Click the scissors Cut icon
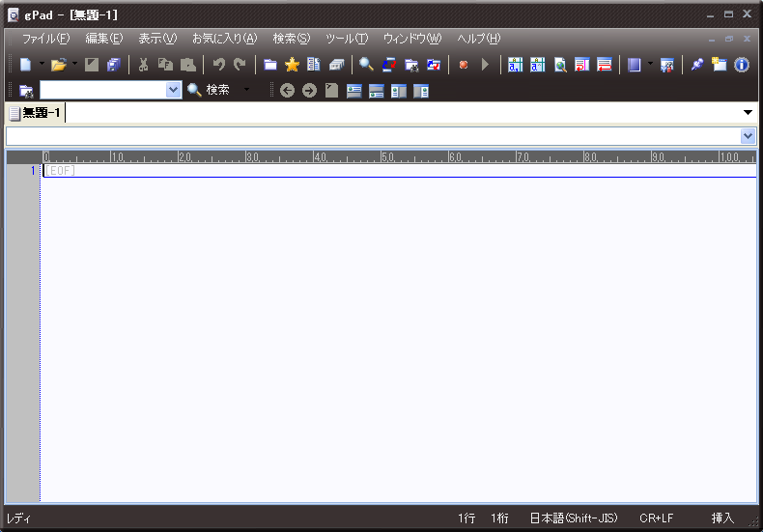This screenshot has width=763, height=532. click(143, 65)
